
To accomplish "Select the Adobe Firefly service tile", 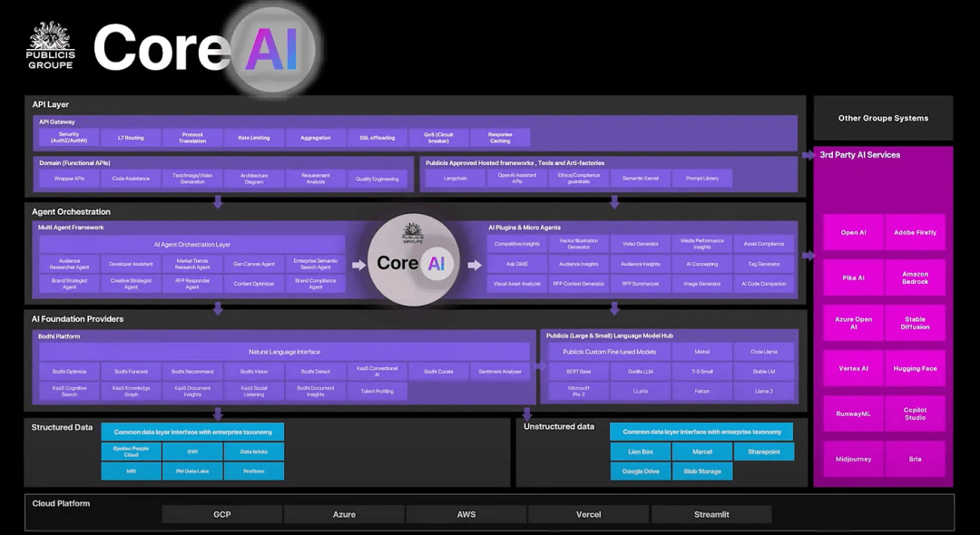I will [915, 233].
